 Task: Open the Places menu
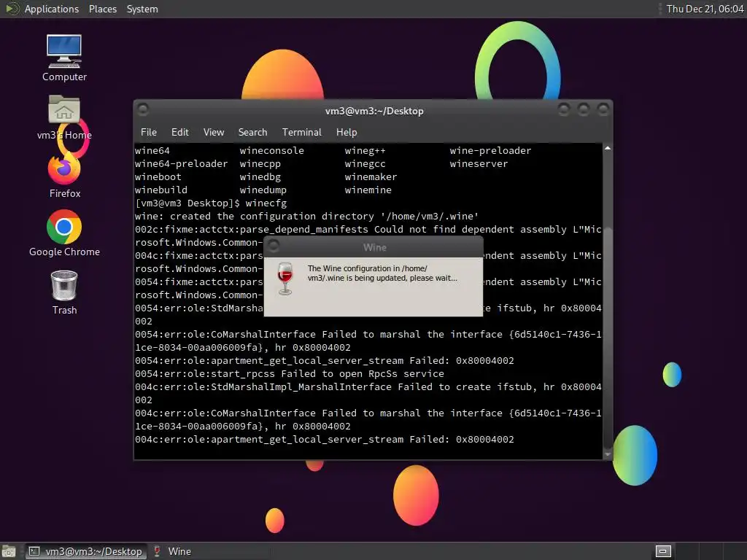click(102, 9)
